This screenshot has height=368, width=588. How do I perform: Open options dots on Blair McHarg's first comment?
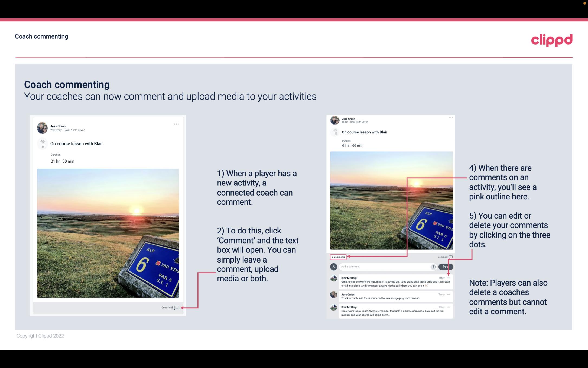[x=449, y=278]
